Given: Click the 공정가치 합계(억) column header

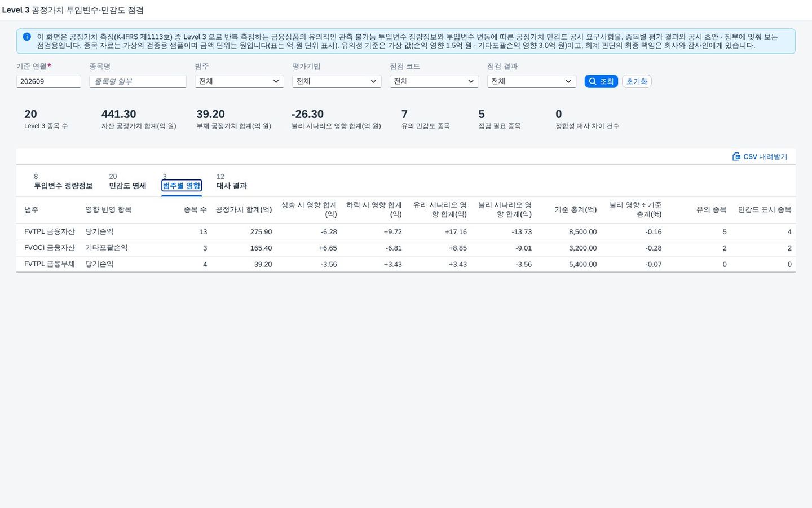Looking at the screenshot, I should pos(244,209).
